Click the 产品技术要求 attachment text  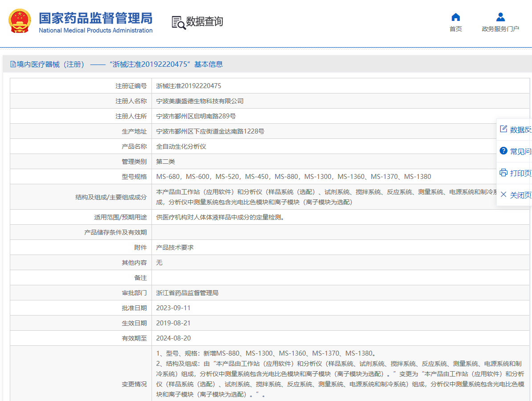(x=175, y=248)
